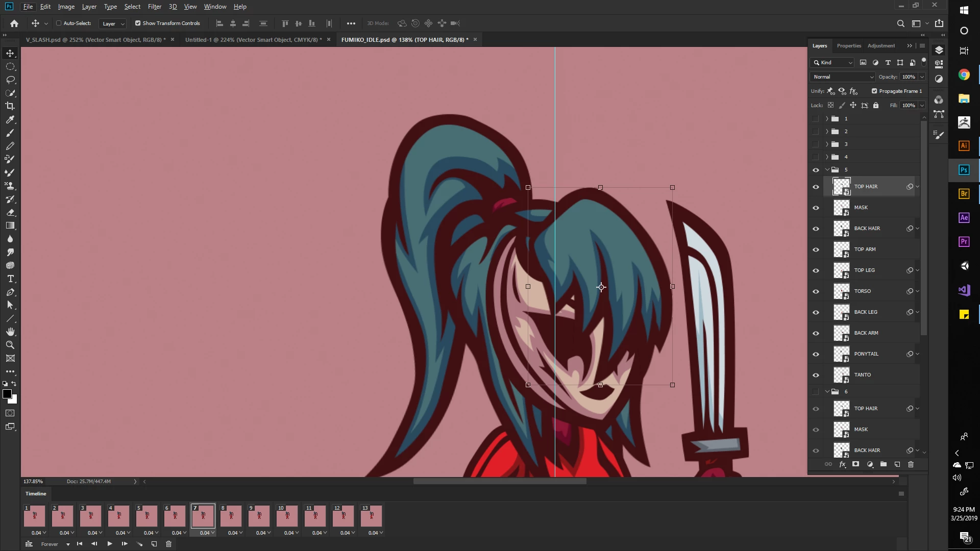Select the Eyedropper tool
Viewport: 980px width, 551px height.
pos(10,119)
